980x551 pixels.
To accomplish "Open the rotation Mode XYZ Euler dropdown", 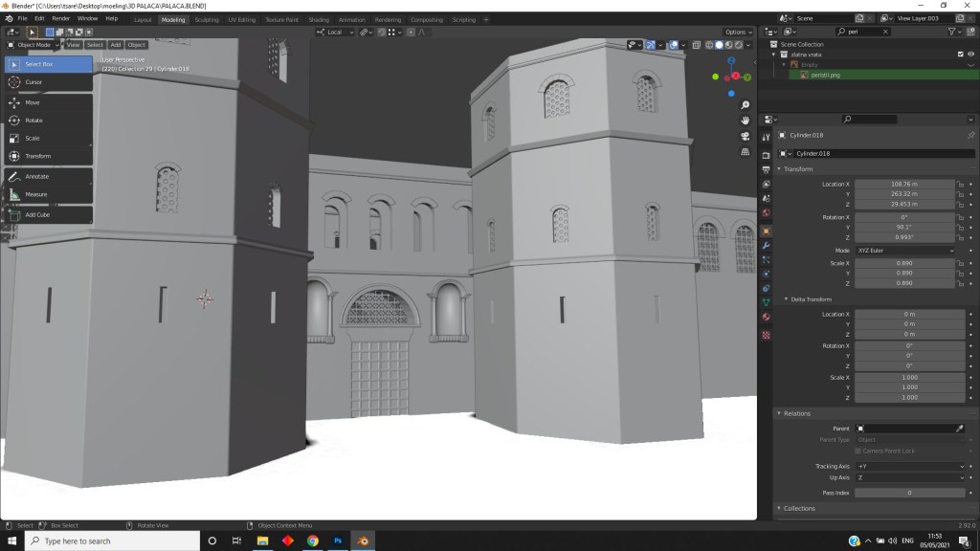I will [x=905, y=251].
